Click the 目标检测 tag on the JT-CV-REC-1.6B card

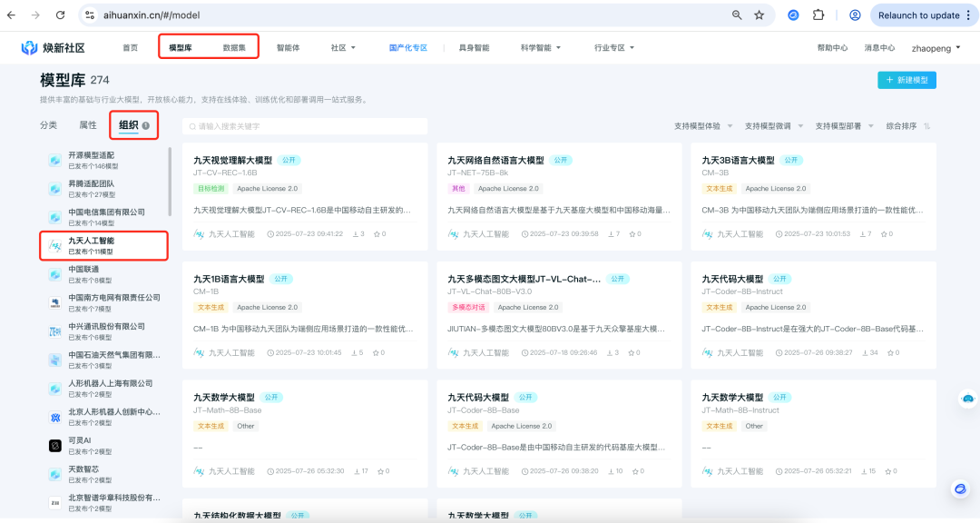pos(211,188)
